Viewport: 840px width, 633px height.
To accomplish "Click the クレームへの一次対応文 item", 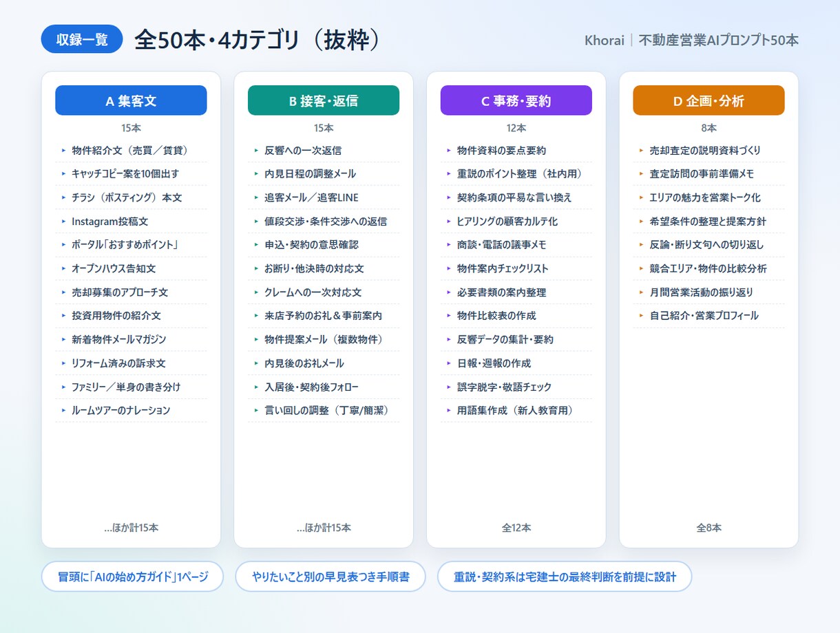I will point(324,292).
